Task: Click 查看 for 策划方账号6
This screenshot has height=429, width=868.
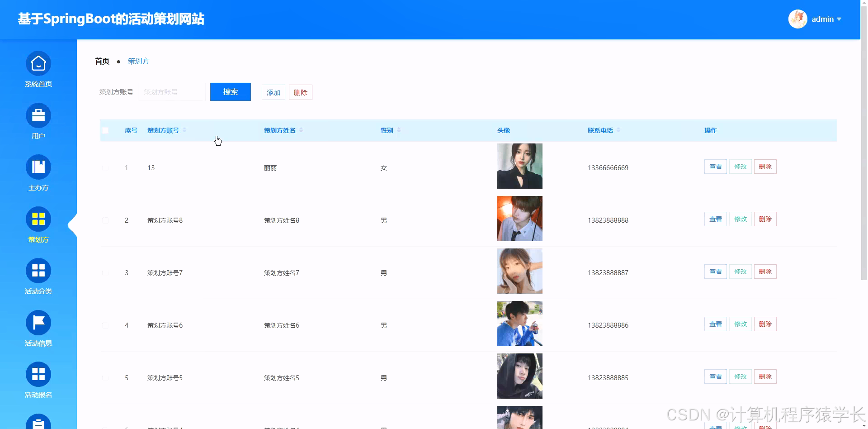Action: [x=716, y=324]
